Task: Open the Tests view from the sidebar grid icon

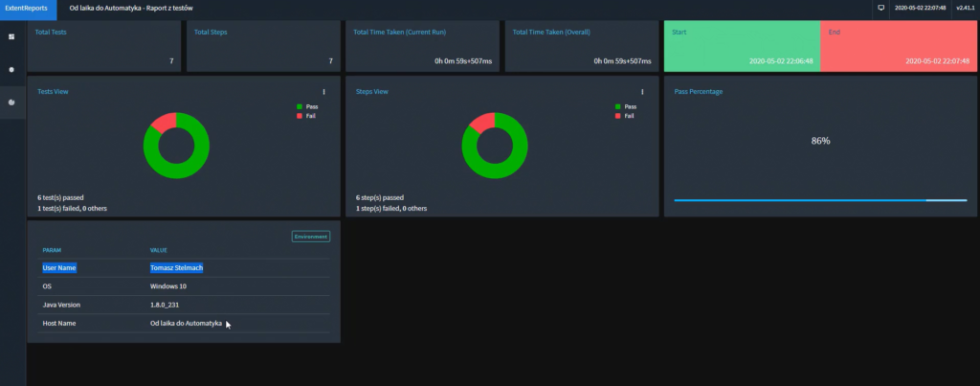Action: [x=11, y=36]
